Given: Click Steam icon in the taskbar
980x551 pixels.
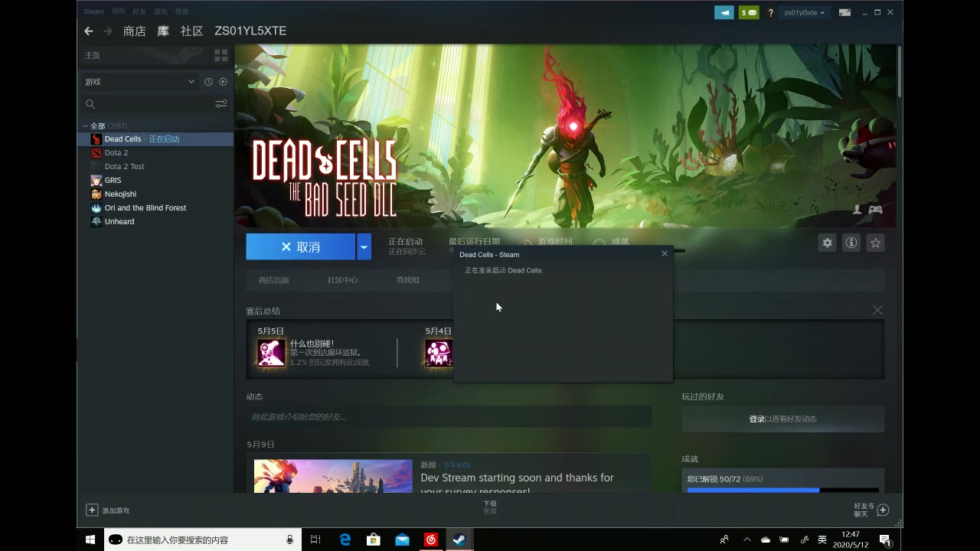Looking at the screenshot, I should click(459, 540).
